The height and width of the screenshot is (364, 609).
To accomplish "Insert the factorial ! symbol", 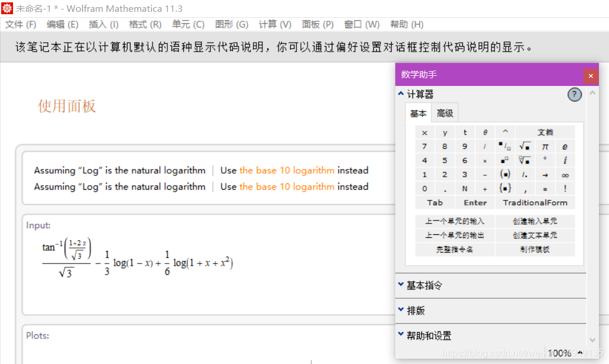I will [x=564, y=189].
